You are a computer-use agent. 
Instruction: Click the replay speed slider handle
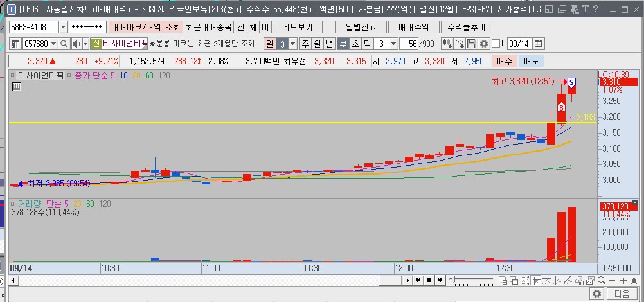coord(454,279)
